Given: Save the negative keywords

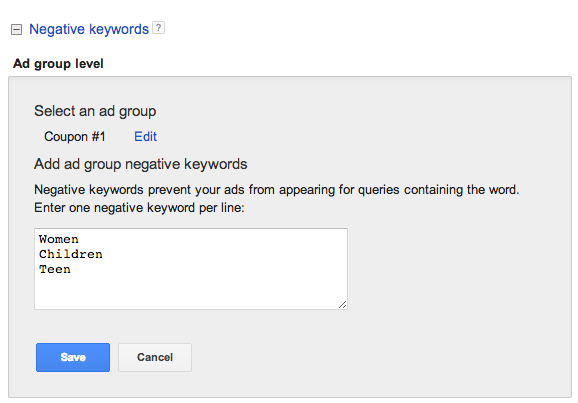Looking at the screenshot, I should (73, 357).
